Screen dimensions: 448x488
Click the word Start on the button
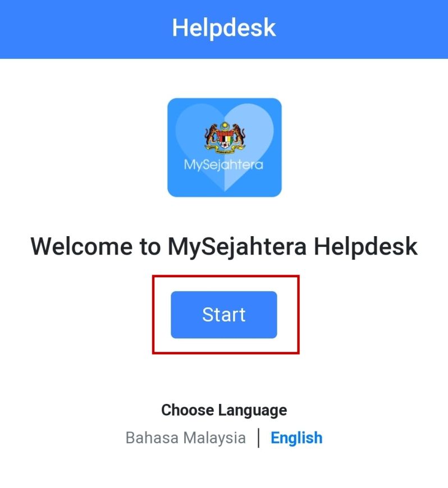(x=223, y=314)
